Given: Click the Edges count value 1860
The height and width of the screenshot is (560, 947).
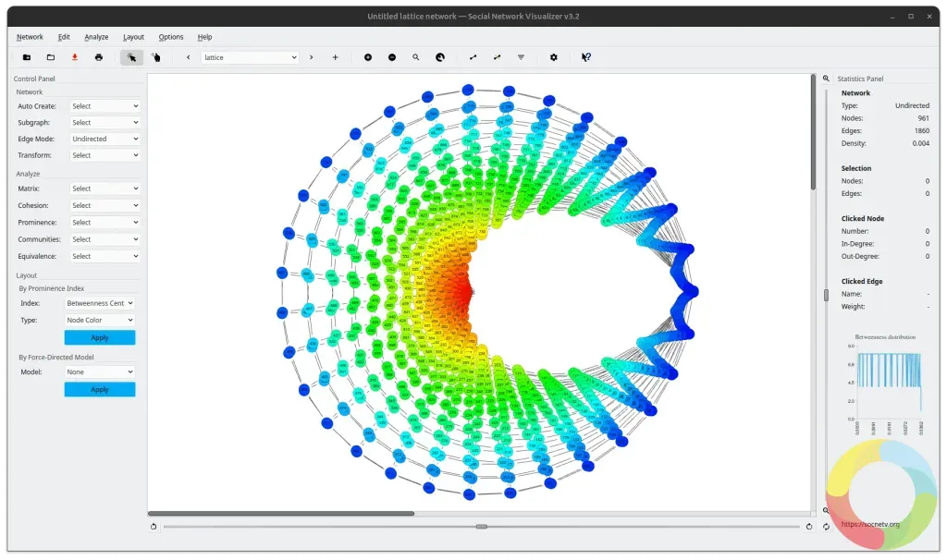Looking at the screenshot, I should tap(922, 131).
